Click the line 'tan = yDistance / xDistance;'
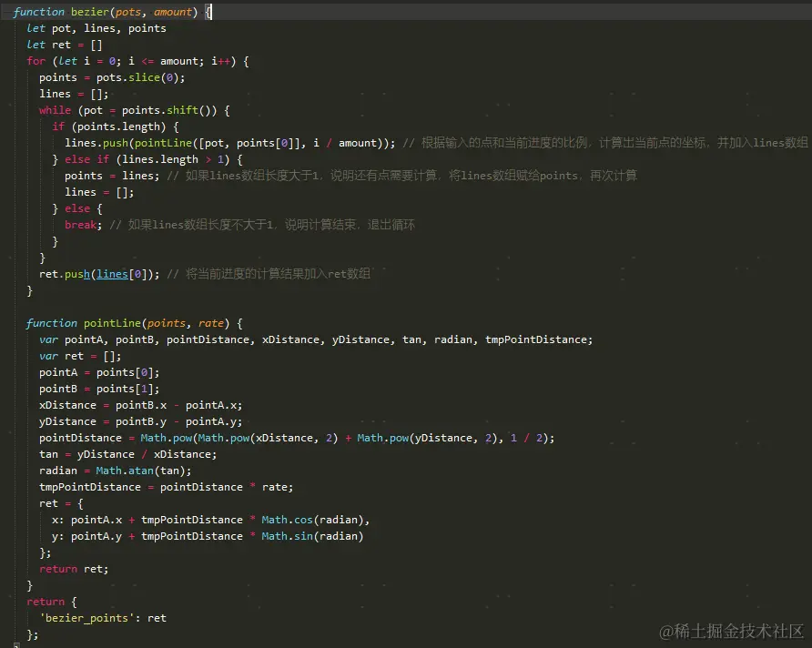This screenshot has width=812, height=648. (x=128, y=454)
